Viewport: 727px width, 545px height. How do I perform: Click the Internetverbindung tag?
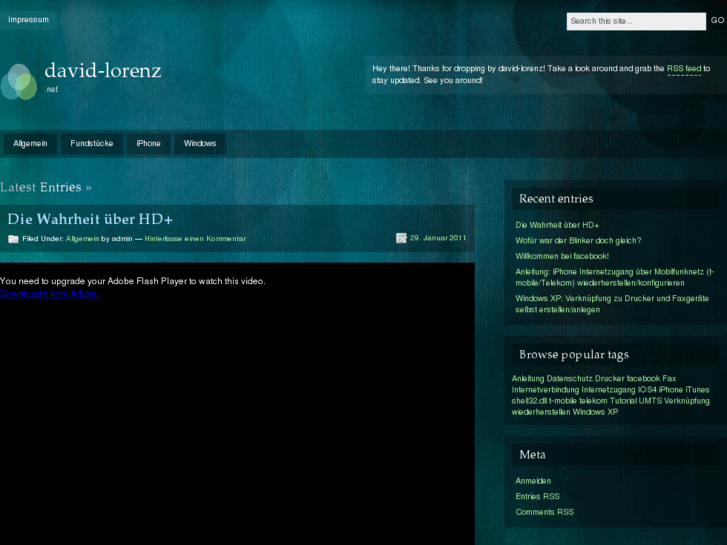(x=545, y=390)
